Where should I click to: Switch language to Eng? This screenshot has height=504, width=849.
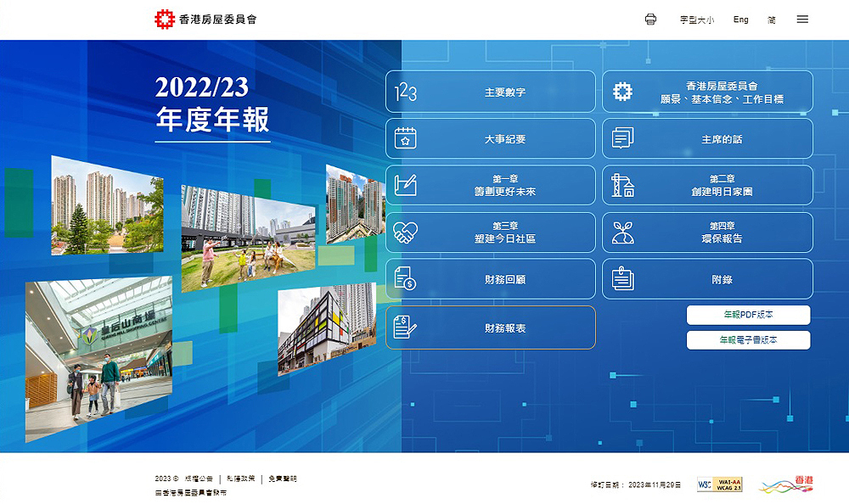[x=740, y=20]
